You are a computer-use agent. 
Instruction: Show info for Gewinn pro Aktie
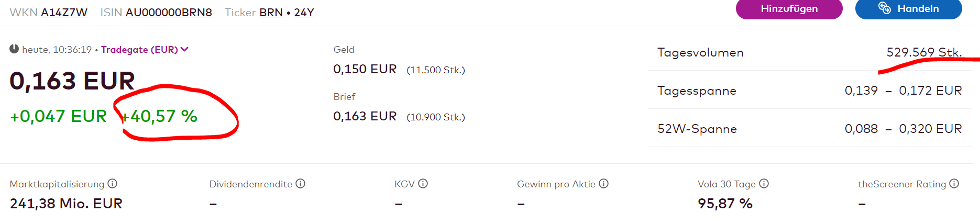pyautogui.click(x=603, y=184)
